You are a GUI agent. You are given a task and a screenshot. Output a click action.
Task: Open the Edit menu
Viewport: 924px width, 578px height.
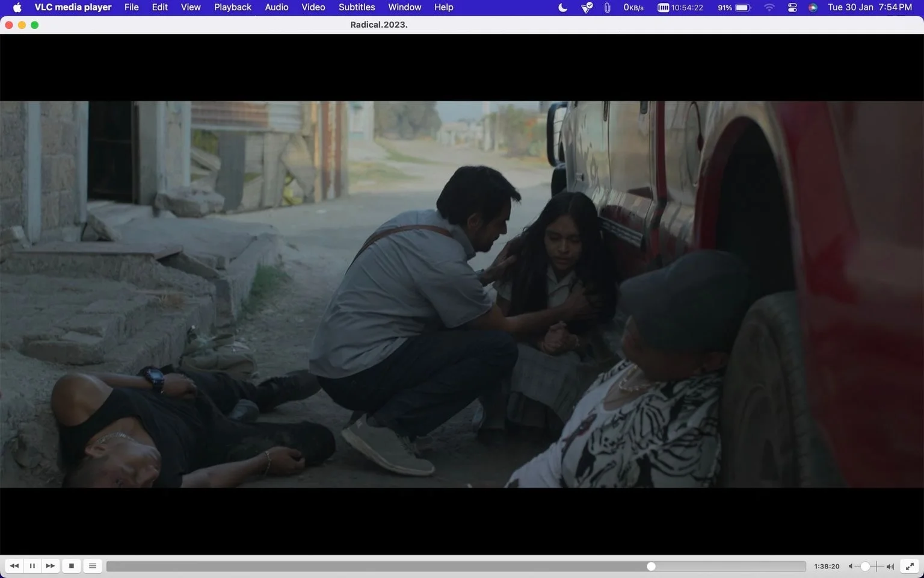[x=159, y=7]
